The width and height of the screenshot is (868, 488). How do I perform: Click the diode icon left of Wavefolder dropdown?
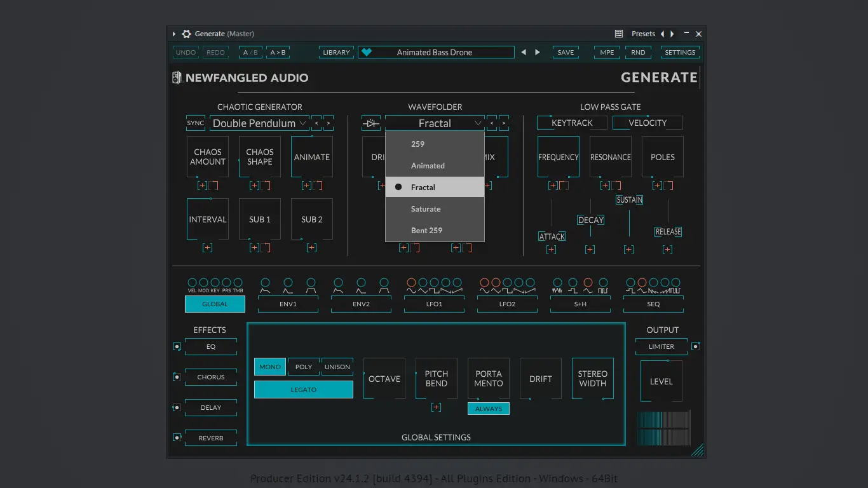(x=371, y=123)
